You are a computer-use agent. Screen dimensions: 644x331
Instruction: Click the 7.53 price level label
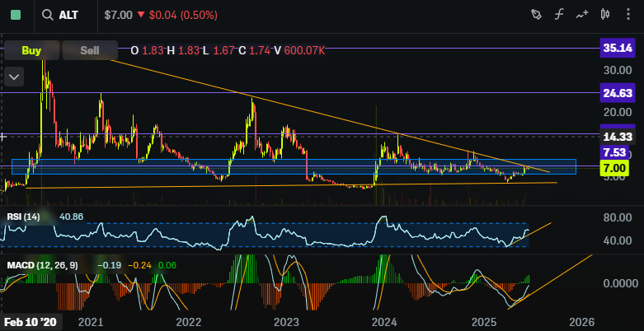615,152
